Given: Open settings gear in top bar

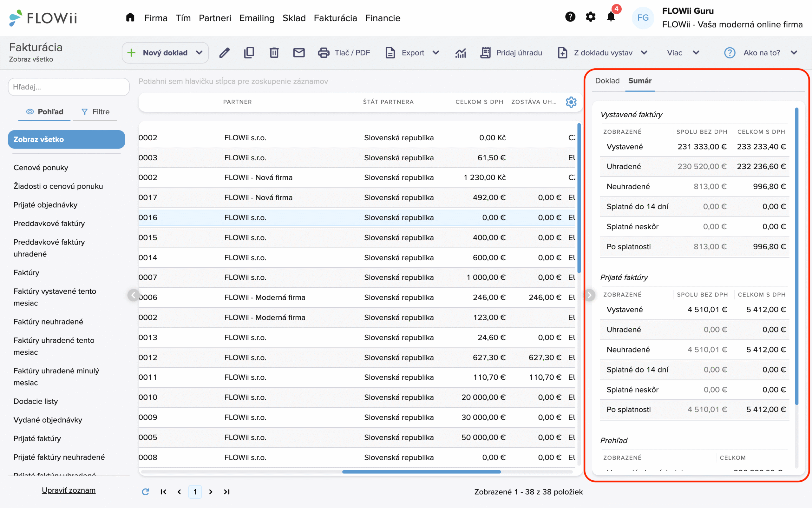Looking at the screenshot, I should [x=591, y=17].
